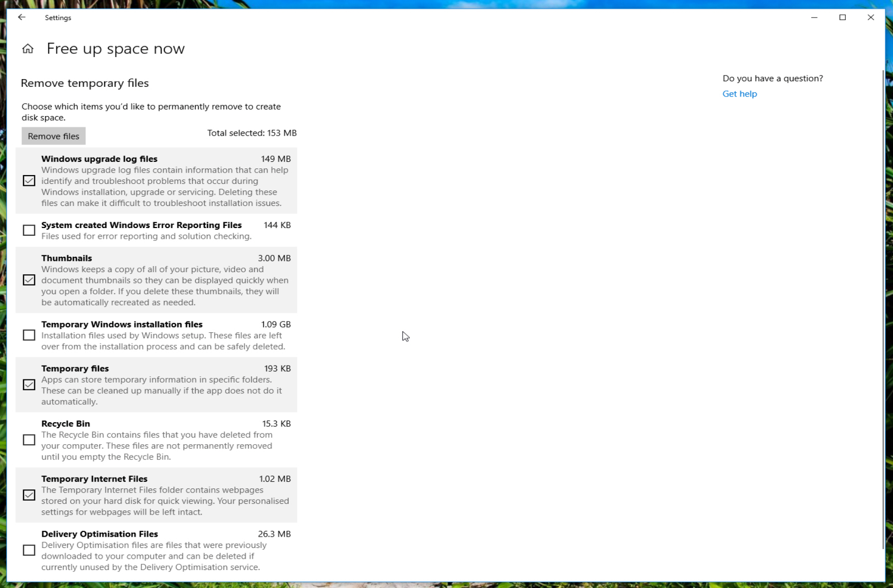Click 'Delivery Optimisation Files' title text
The width and height of the screenshot is (893, 588).
[x=100, y=534]
